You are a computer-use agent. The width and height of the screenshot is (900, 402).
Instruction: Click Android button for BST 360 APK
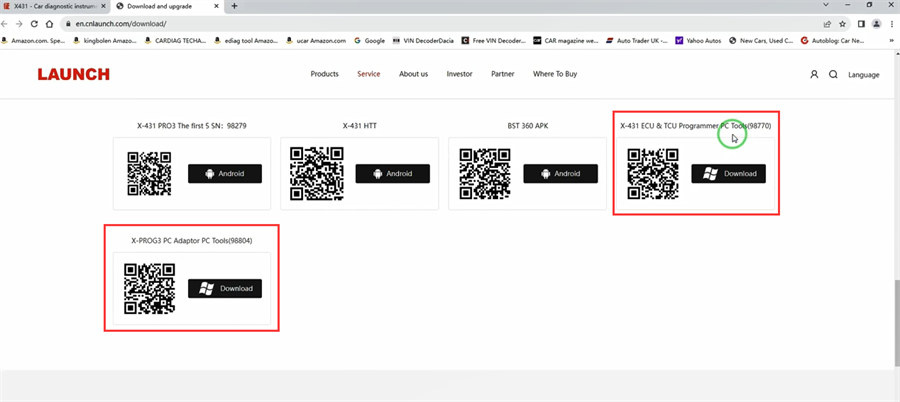(x=560, y=173)
